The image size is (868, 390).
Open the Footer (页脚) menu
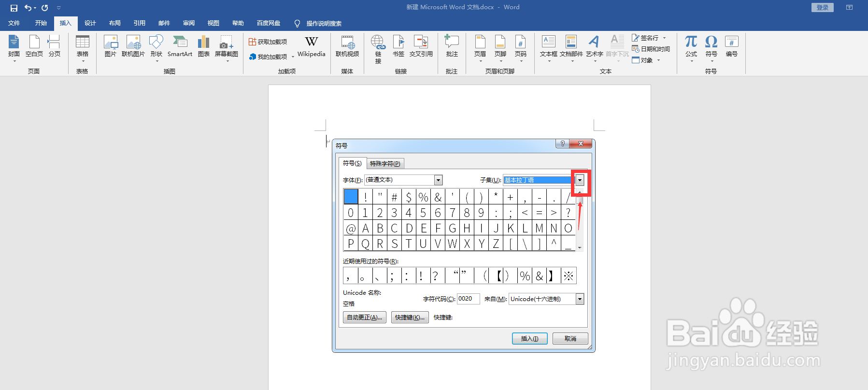click(500, 48)
